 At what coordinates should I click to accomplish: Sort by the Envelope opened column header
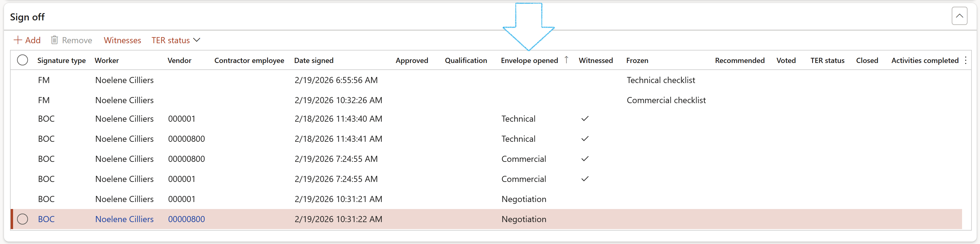pos(529,61)
